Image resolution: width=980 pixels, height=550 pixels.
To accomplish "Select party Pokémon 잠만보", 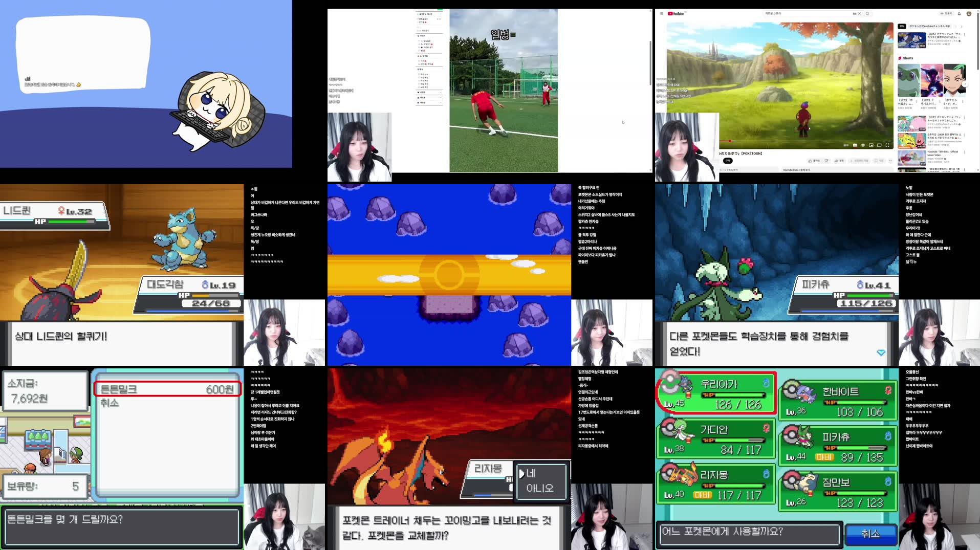I will pyautogui.click(x=838, y=491).
